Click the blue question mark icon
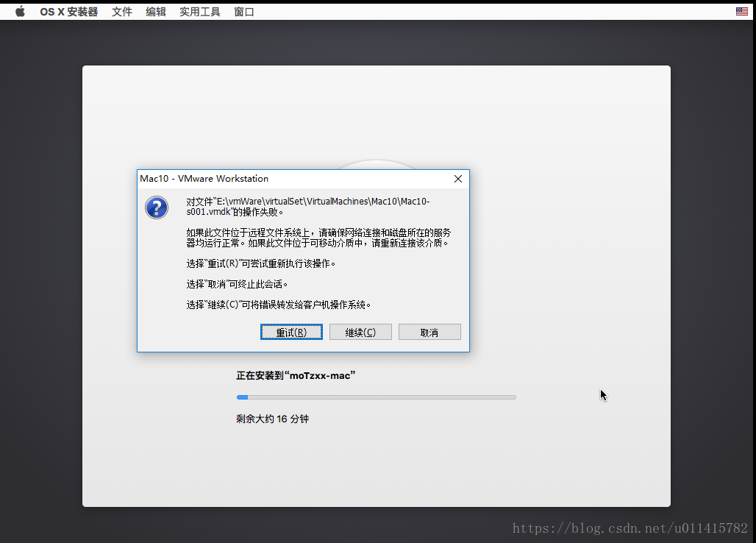Screen dimensions: 756x543 (157, 207)
